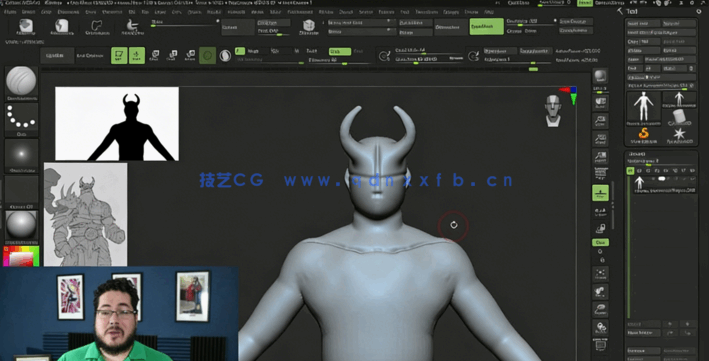The width and height of the screenshot is (709, 361).
Task: Open the dotted stroke type selector
Action: click(21, 118)
